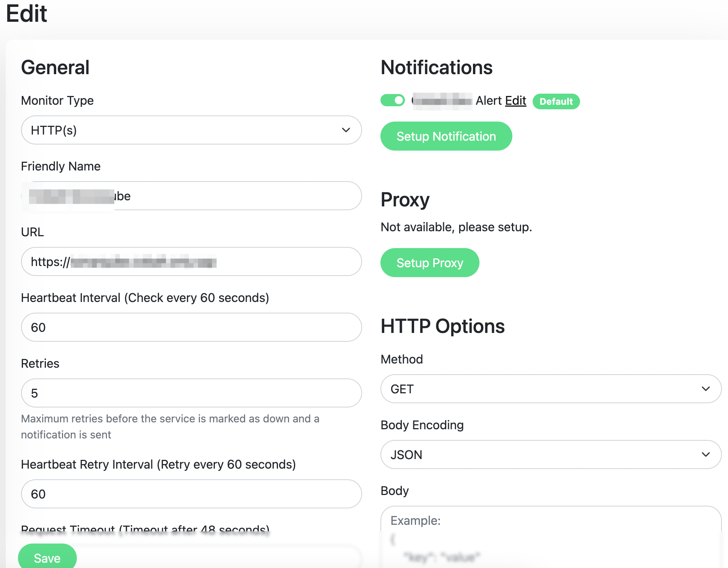Click the HTTP(s) monitor type selector

191,130
